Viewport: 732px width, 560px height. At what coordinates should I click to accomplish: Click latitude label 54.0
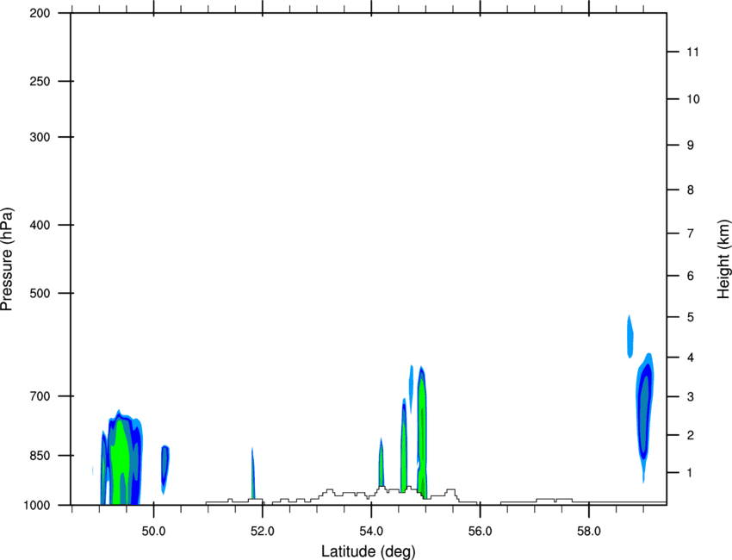(x=371, y=532)
